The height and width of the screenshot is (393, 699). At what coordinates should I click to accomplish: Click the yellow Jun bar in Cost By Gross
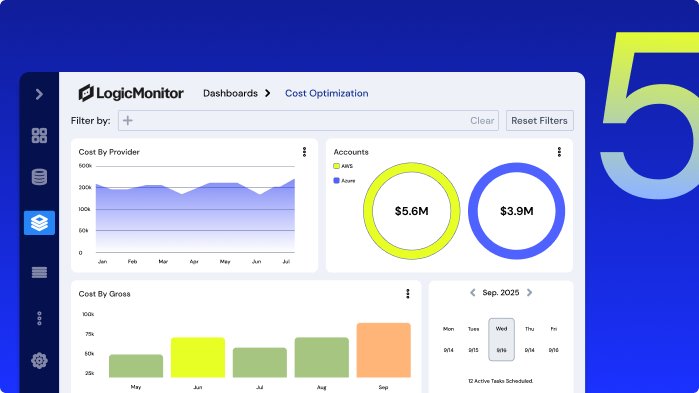coord(198,357)
